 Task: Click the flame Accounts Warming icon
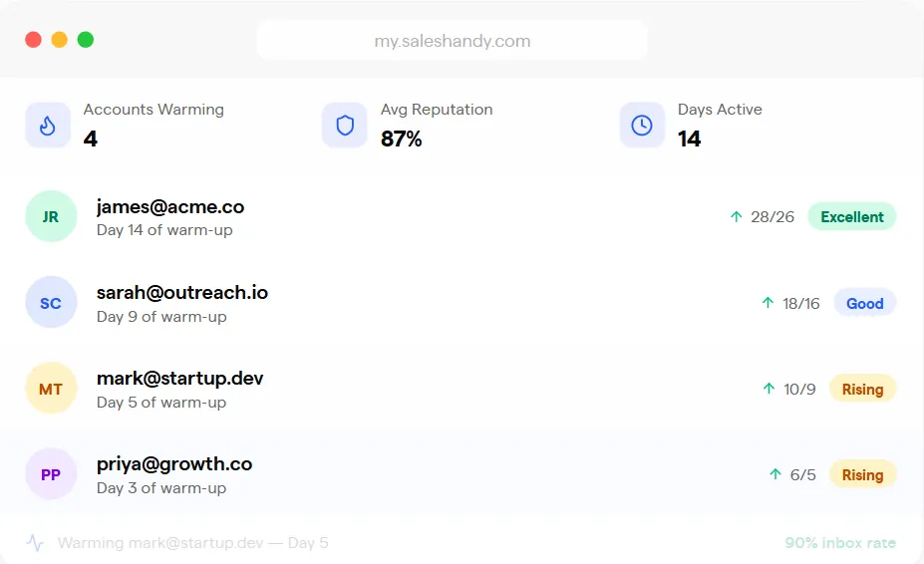pyautogui.click(x=48, y=125)
